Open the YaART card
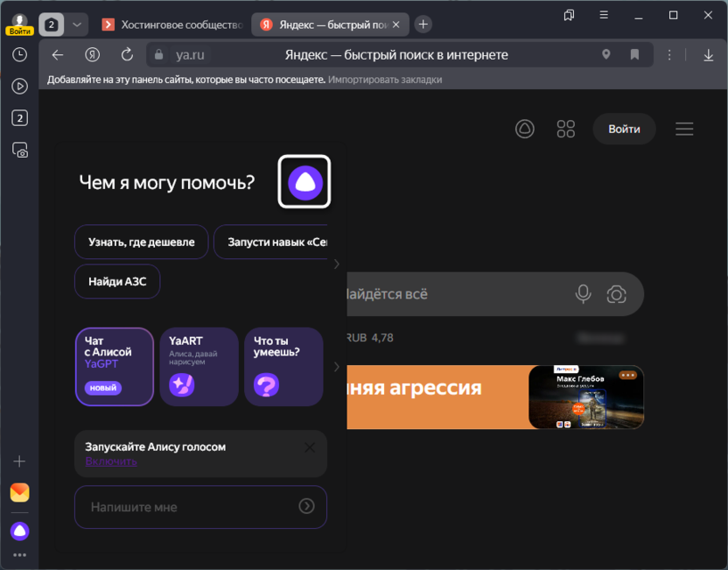This screenshot has height=570, width=728. pyautogui.click(x=199, y=367)
